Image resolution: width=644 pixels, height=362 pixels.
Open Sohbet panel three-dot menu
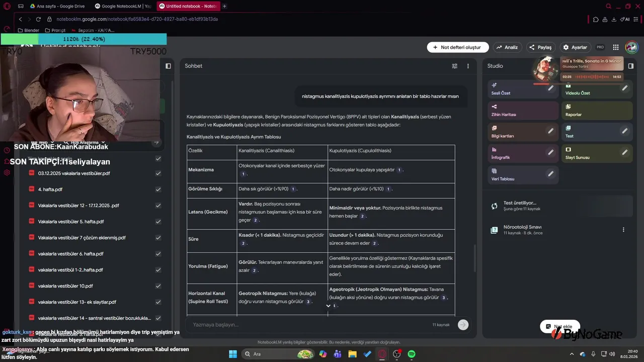pyautogui.click(x=468, y=66)
